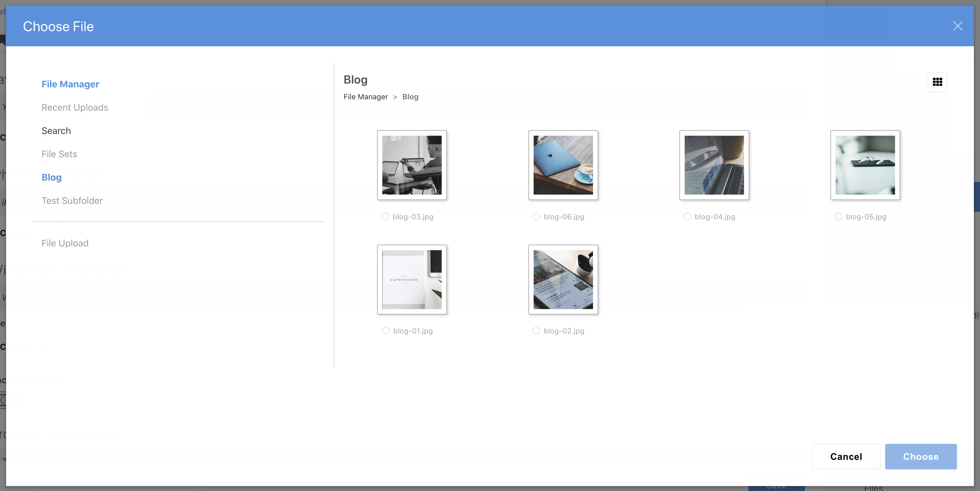Click the eyeglasses image thumbnail
The width and height of the screenshot is (980, 491).
[x=865, y=165]
